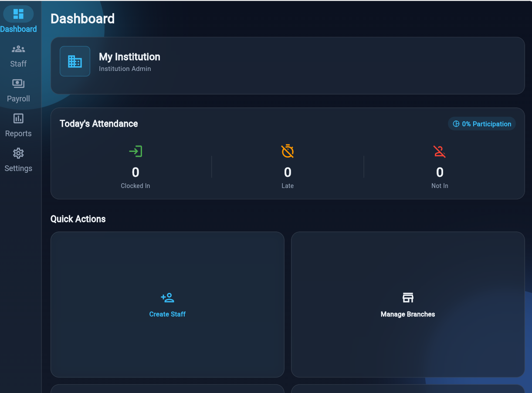532x393 pixels.
Task: Click the red Not In icon
Action: coord(439,151)
